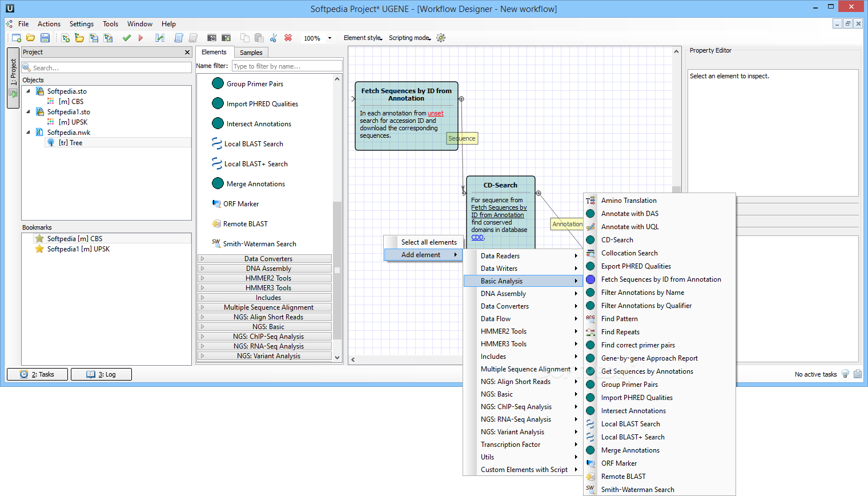Click the lightbulb icon in status bar
Viewport: 868px width, 496px height.
pyautogui.click(x=846, y=374)
